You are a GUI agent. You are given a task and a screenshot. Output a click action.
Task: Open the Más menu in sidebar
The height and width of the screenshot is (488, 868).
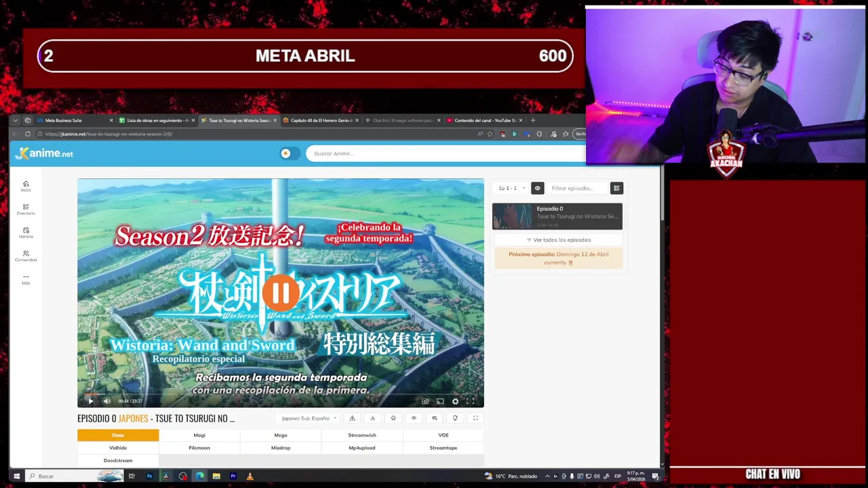[x=26, y=279]
